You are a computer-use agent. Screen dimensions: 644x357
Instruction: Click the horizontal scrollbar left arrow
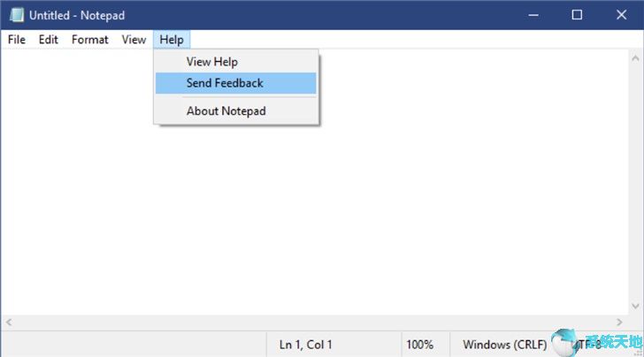9,323
